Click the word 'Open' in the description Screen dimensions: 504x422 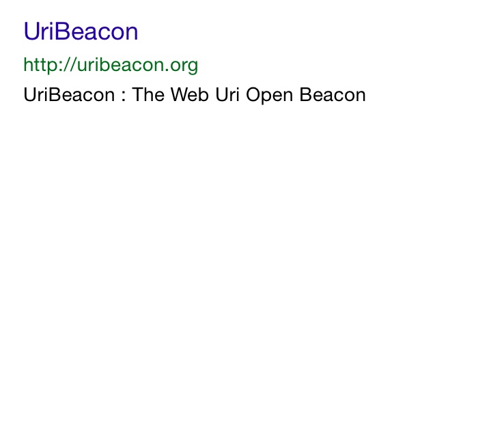coord(269,96)
